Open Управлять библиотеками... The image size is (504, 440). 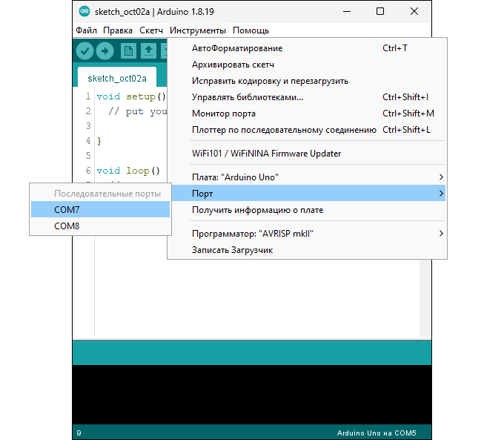(x=307, y=97)
